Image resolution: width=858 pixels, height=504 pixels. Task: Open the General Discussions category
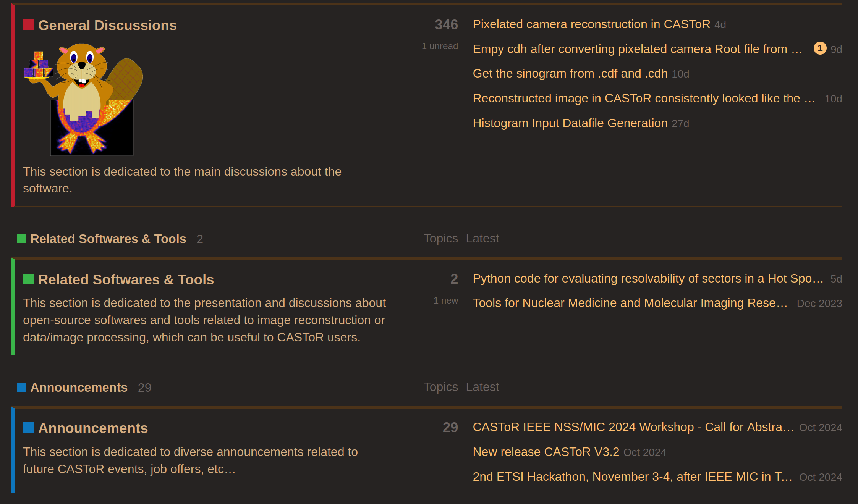pos(107,26)
